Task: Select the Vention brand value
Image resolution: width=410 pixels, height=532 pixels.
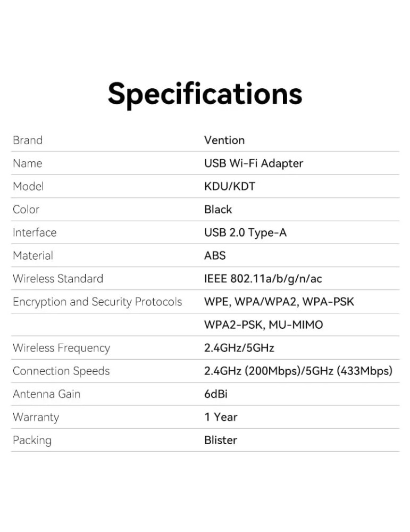Action: [224, 140]
